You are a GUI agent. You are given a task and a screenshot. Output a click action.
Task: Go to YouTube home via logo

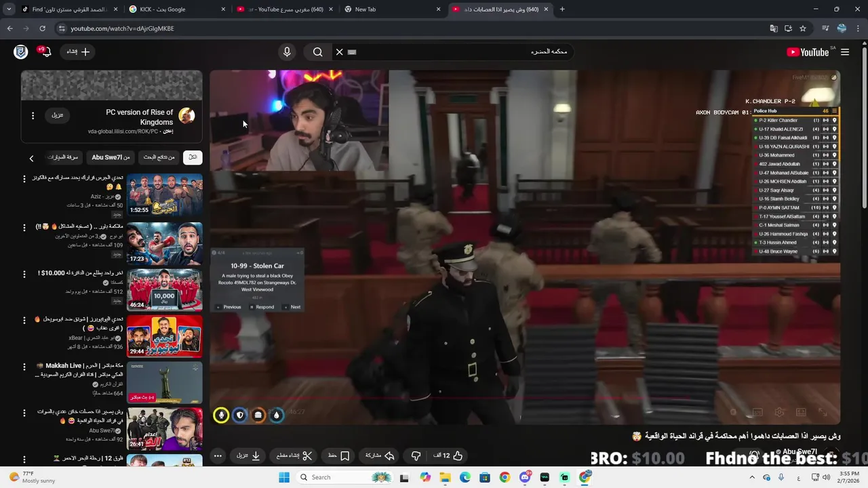click(808, 52)
